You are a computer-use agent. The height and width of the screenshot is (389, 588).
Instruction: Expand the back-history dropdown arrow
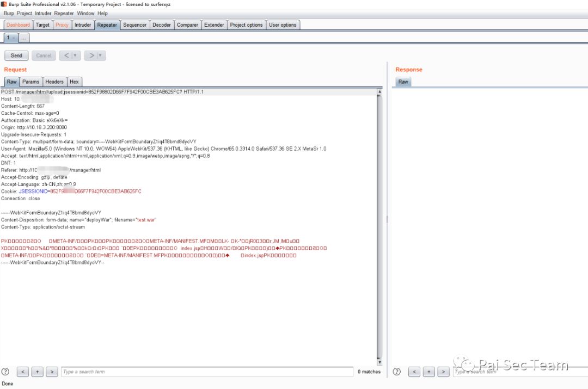click(75, 55)
